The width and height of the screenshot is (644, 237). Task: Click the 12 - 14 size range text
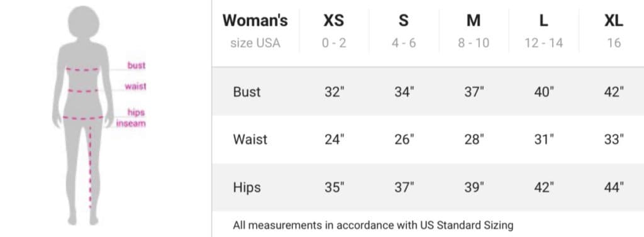543,43
